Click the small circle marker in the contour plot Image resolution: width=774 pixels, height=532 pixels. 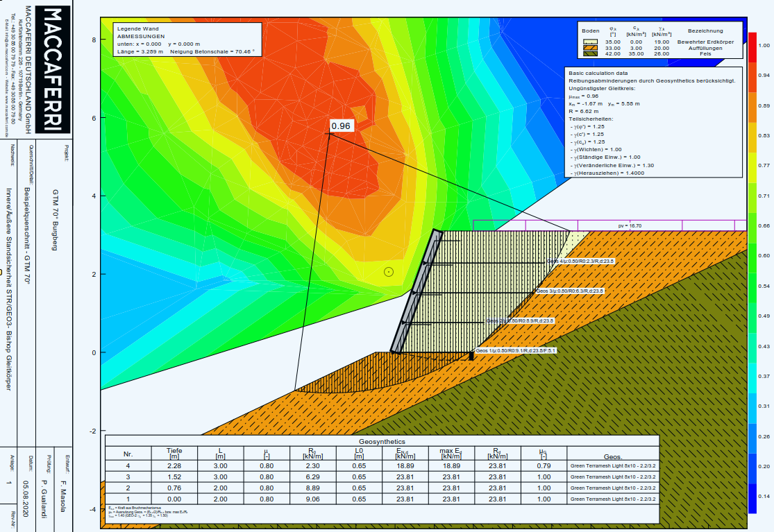pyautogui.click(x=389, y=272)
